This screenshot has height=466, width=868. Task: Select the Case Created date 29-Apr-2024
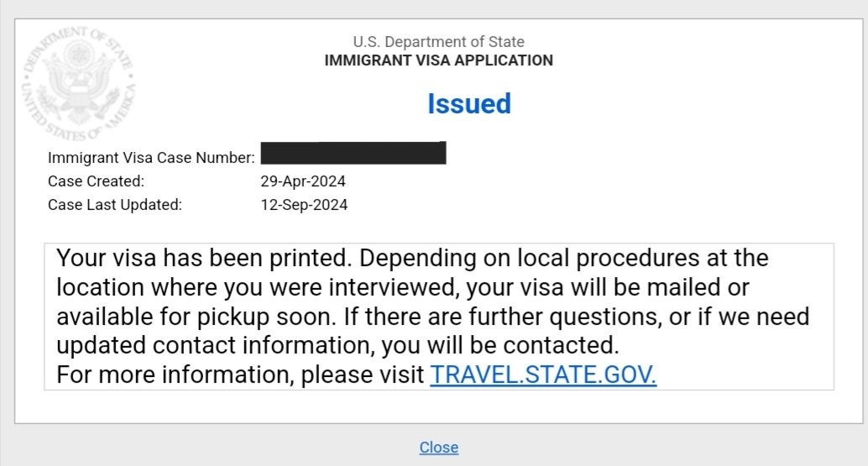pyautogui.click(x=303, y=181)
